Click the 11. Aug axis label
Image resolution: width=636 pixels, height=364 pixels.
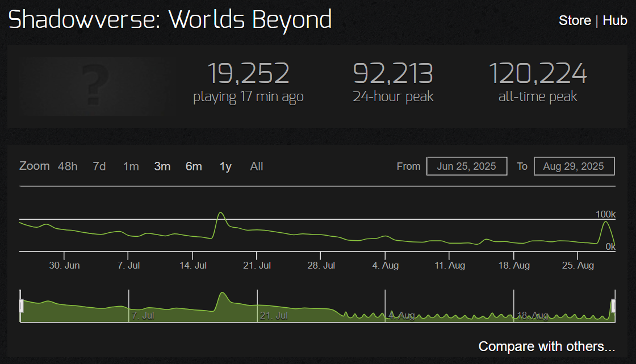pyautogui.click(x=450, y=265)
